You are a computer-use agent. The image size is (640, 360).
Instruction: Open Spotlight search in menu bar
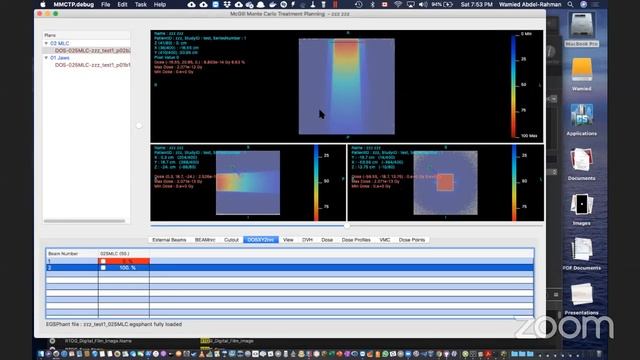click(570, 4)
